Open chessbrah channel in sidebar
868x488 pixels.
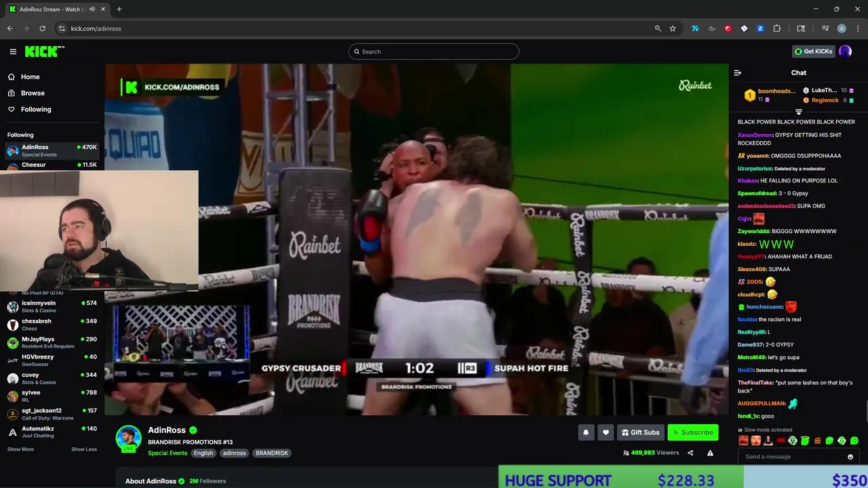coord(52,325)
